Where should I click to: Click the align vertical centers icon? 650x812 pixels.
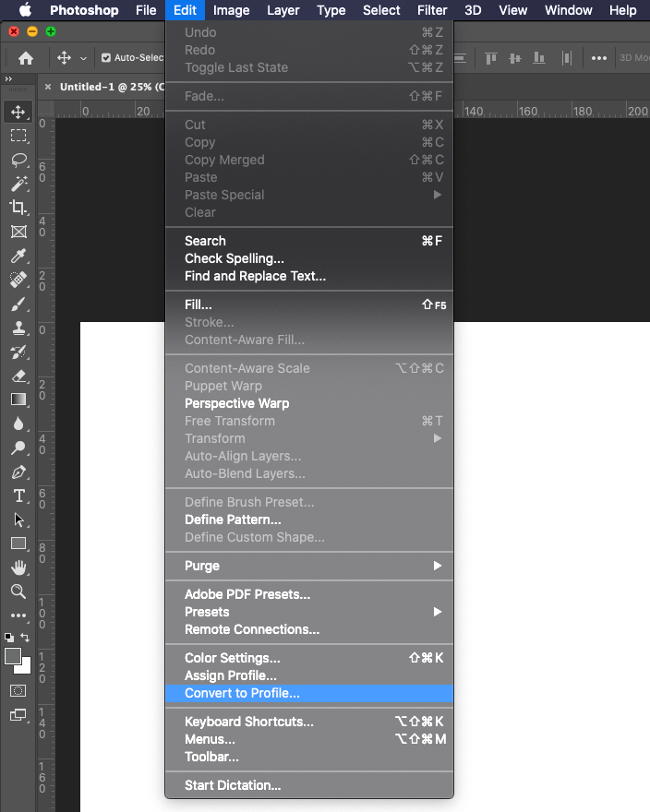(x=514, y=58)
